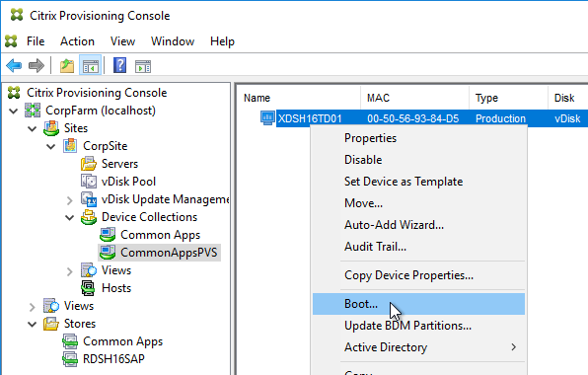Collapse the Device Collections node
Screen dimensions: 588x375
point(69,217)
